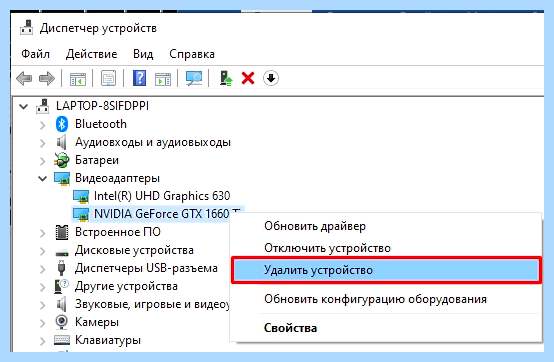Expand the Bluetooth category

[x=42, y=125]
